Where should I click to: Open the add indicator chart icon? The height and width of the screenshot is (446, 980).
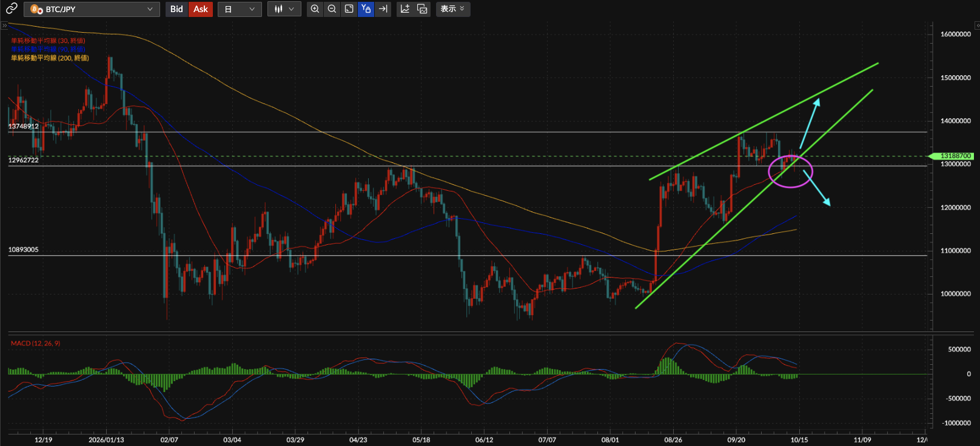click(405, 9)
